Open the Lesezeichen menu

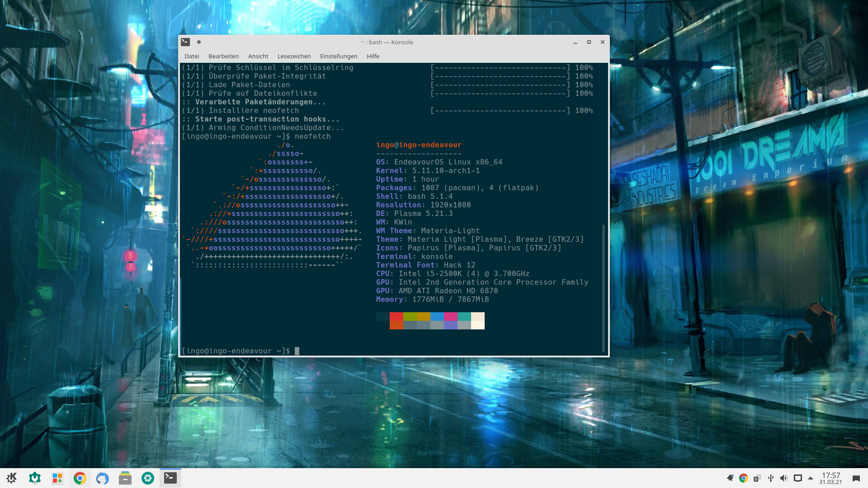[293, 56]
